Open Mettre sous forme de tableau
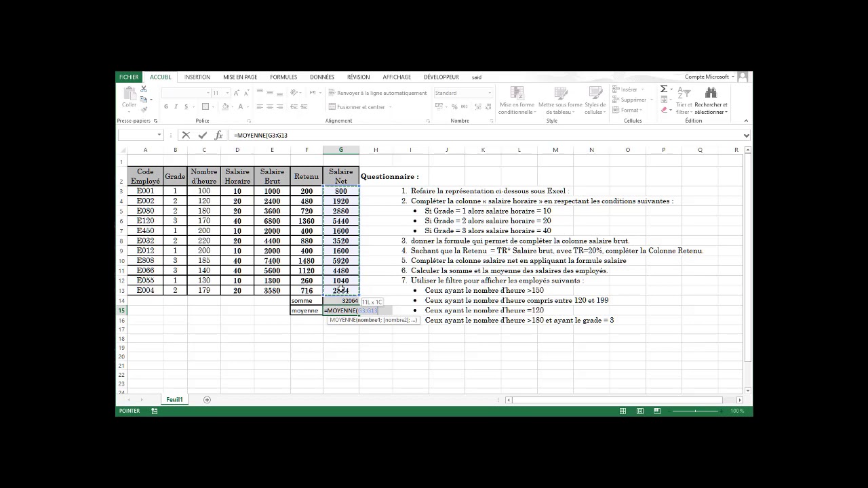Viewport: 868px width, 488px height. [560, 100]
